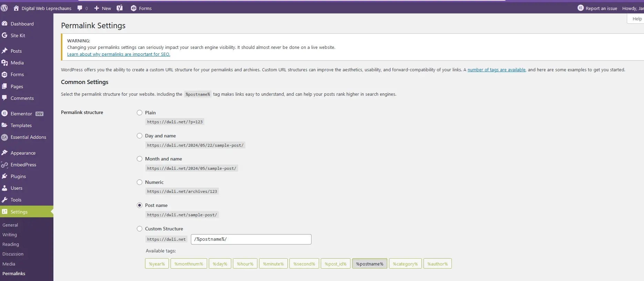Toggle the active %postname% tag button
Screen dimensions: 644x281
[x=370, y=264]
